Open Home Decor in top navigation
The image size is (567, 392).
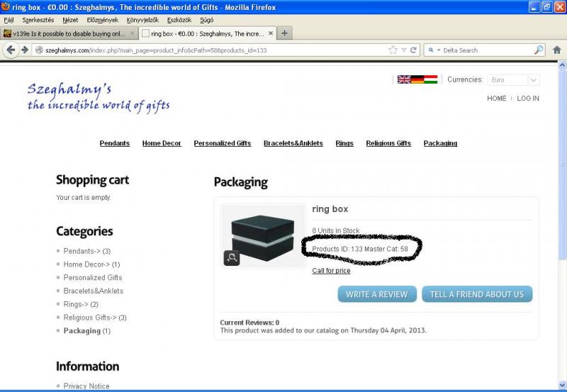pos(162,143)
